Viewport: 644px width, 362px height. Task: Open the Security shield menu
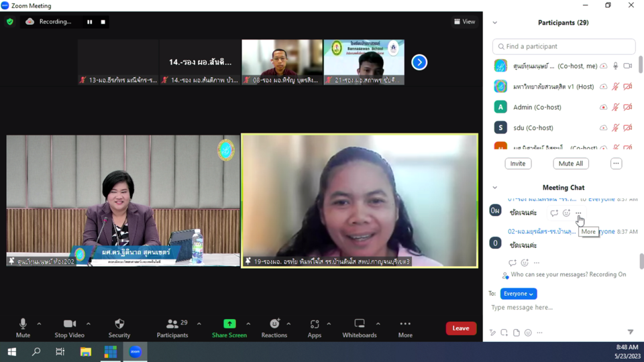[119, 328]
